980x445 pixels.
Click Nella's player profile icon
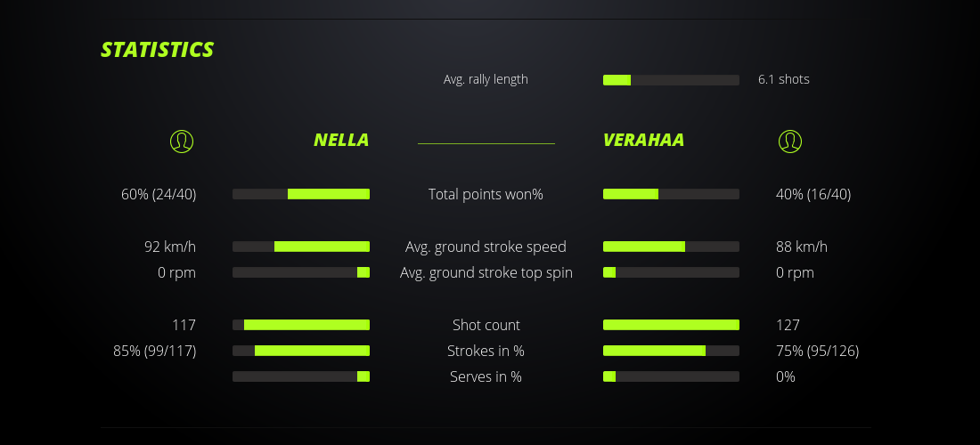182,141
